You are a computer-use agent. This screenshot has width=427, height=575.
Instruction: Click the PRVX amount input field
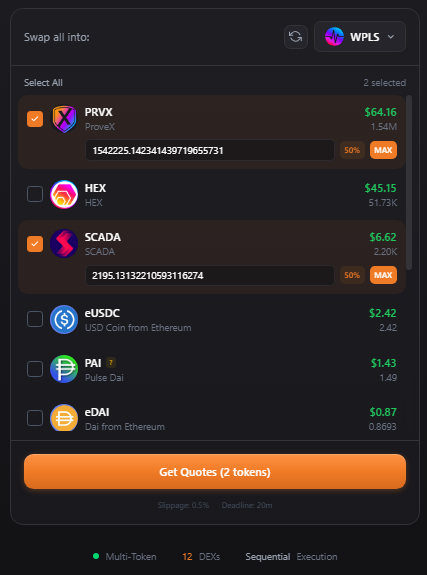[210, 150]
